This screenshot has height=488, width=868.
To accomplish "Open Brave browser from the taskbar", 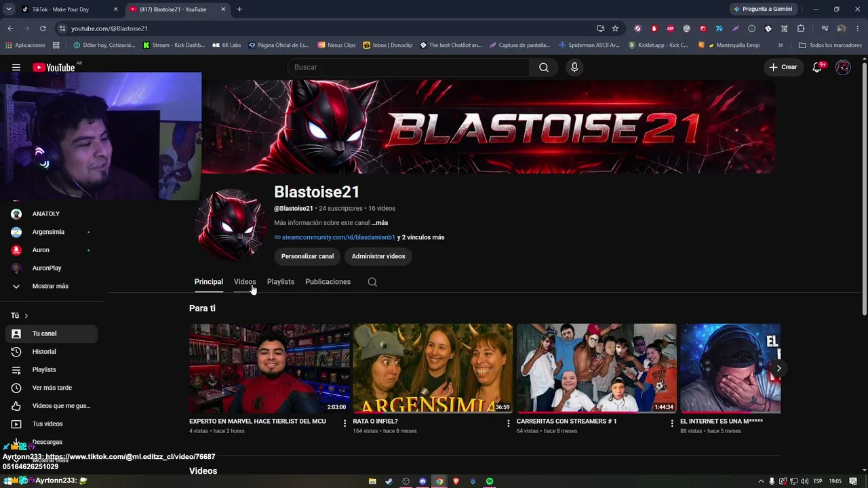I will click(x=456, y=481).
